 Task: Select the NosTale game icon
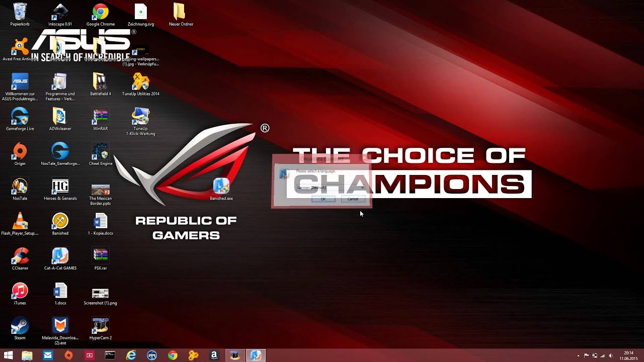(20, 189)
